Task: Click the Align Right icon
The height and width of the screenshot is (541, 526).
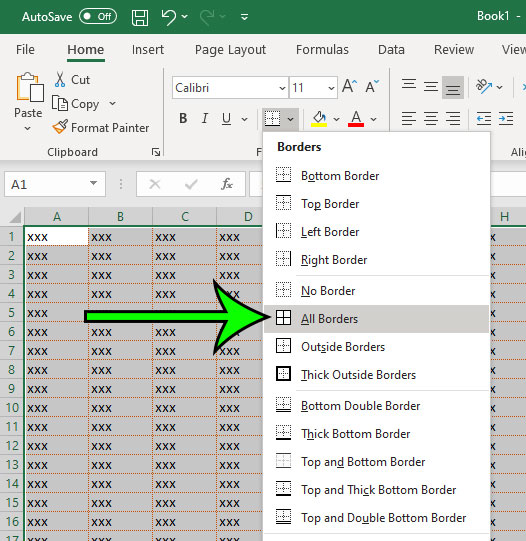Action: [x=453, y=119]
